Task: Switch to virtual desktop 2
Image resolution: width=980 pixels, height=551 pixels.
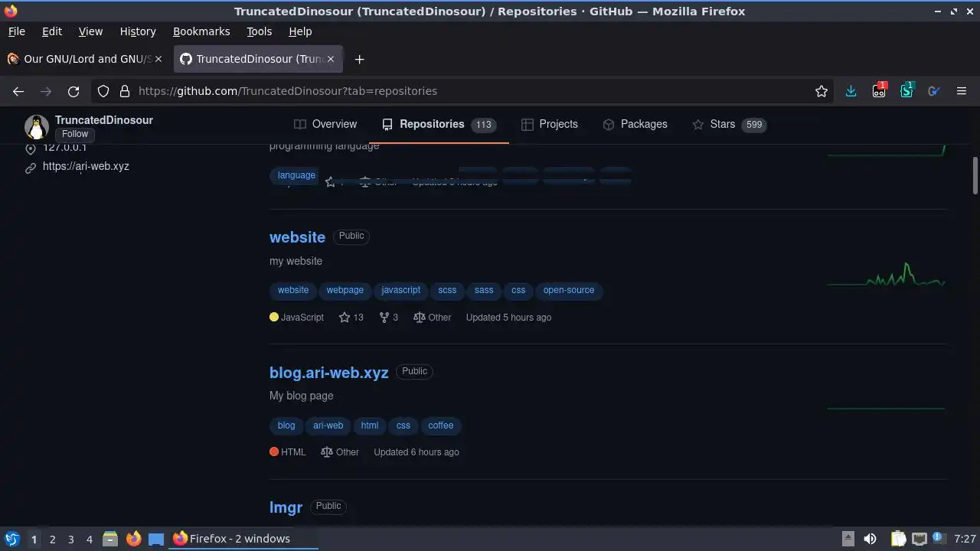Action: tap(52, 539)
